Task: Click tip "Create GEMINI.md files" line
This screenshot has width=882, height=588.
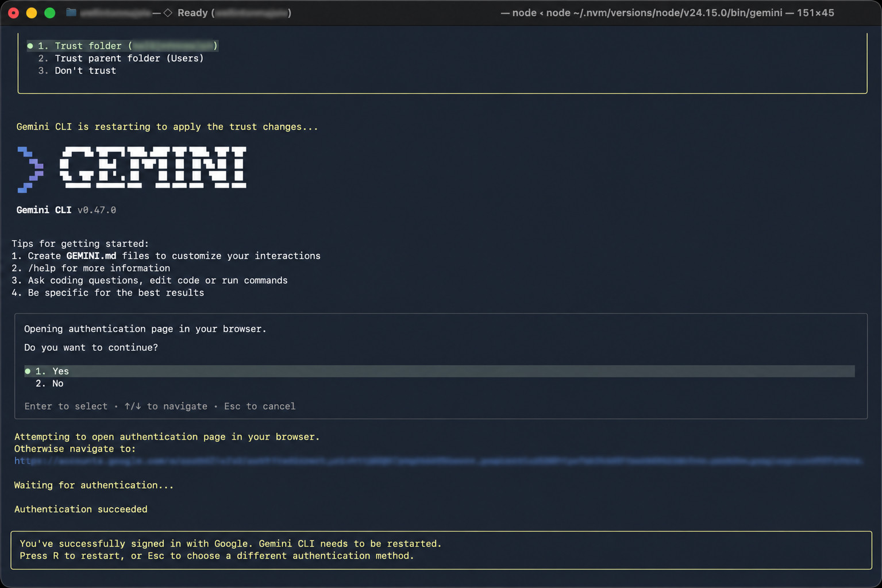Action: pos(166,256)
